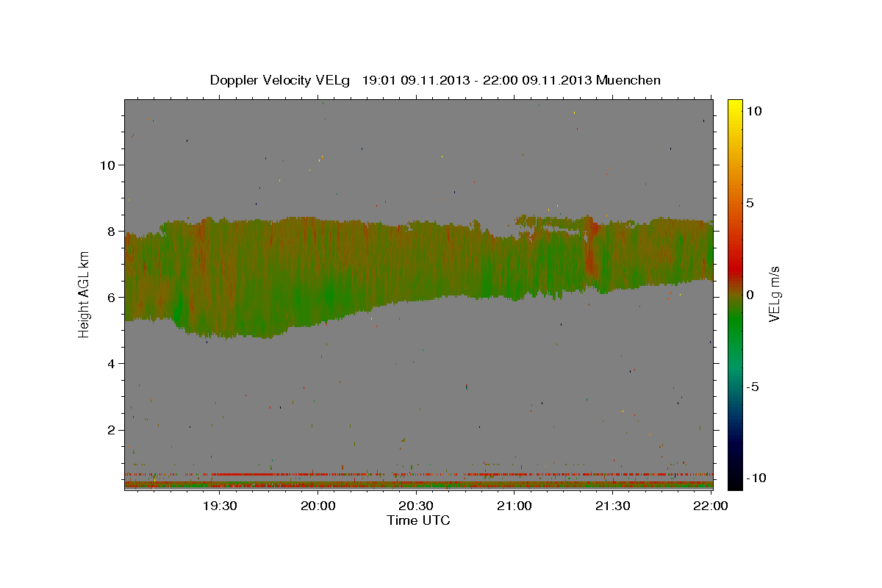Viewport: 882px width, 588px height.
Task: Click the 'Height AGL km' axis label
Action: pos(85,294)
